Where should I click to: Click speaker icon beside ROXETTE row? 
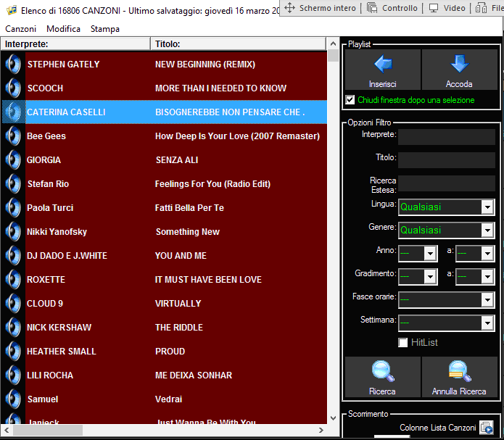click(13, 279)
